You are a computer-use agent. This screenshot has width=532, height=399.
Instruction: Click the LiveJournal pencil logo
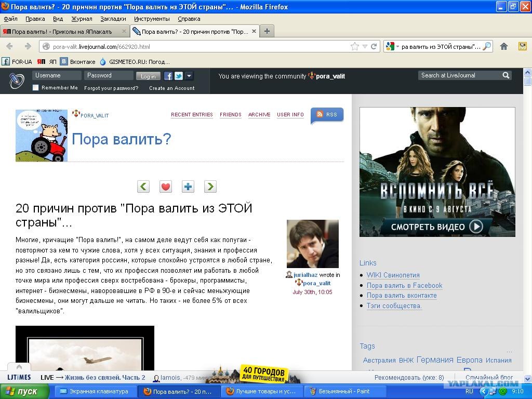(17, 81)
